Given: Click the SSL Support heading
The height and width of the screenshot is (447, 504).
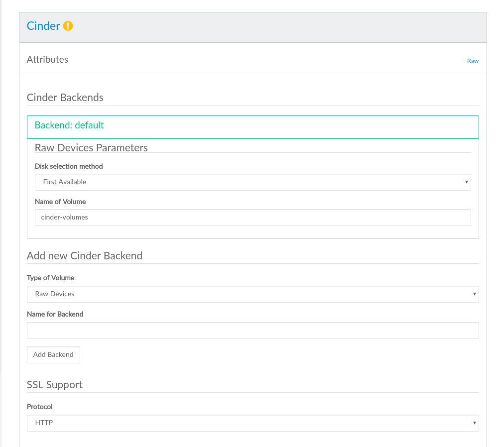Looking at the screenshot, I should click(55, 385).
